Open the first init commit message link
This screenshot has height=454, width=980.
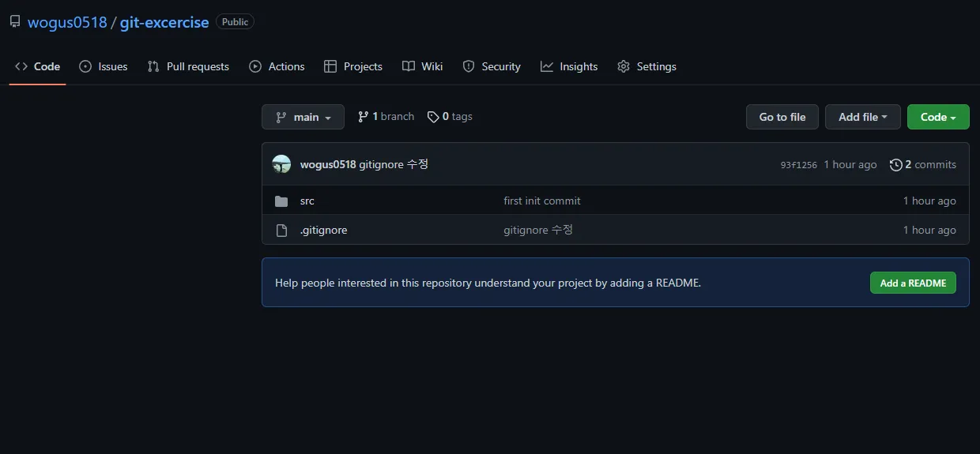542,201
